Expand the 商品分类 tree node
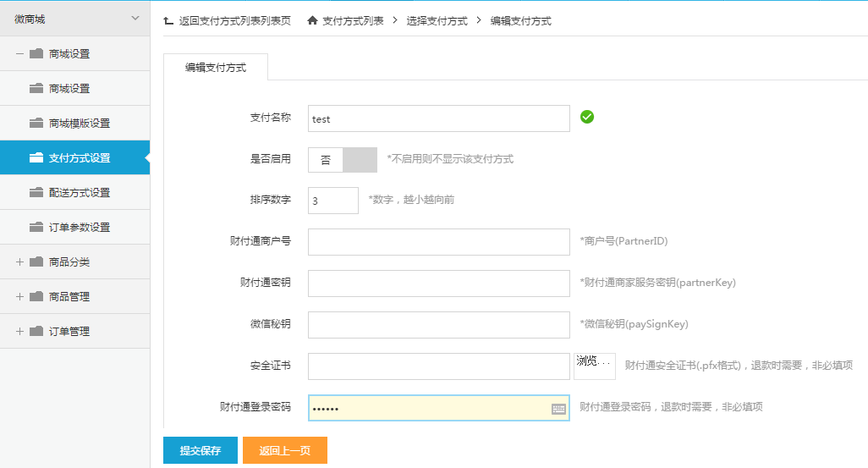868x468 pixels. pyautogui.click(x=19, y=262)
